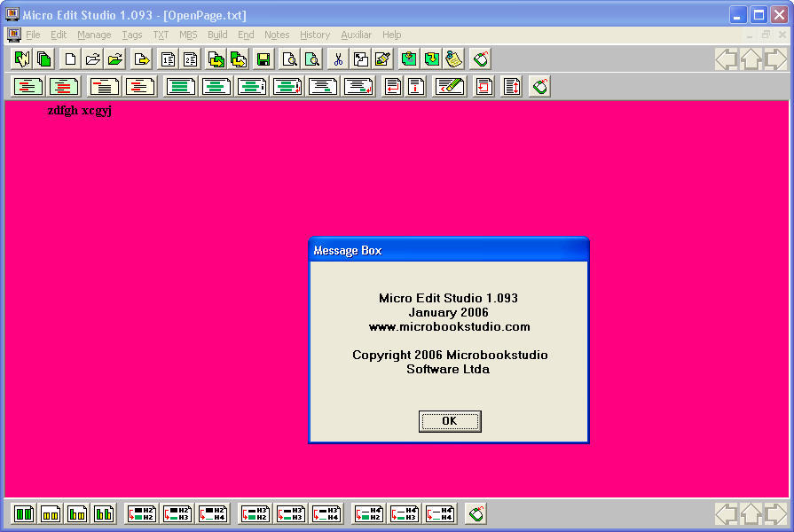Click the mouse icon in top toolbar
794x532 pixels.
pos(480,59)
